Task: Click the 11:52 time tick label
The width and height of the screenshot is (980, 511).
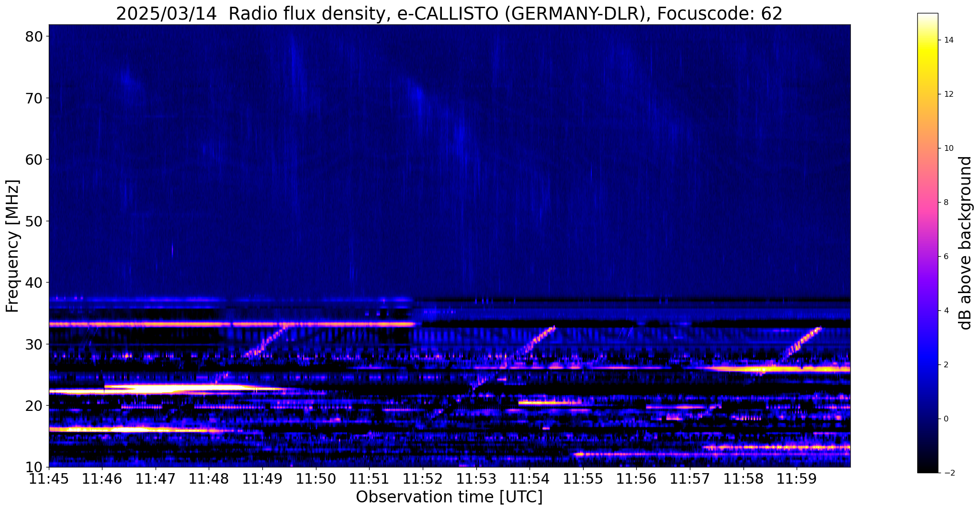Action: 423,479
